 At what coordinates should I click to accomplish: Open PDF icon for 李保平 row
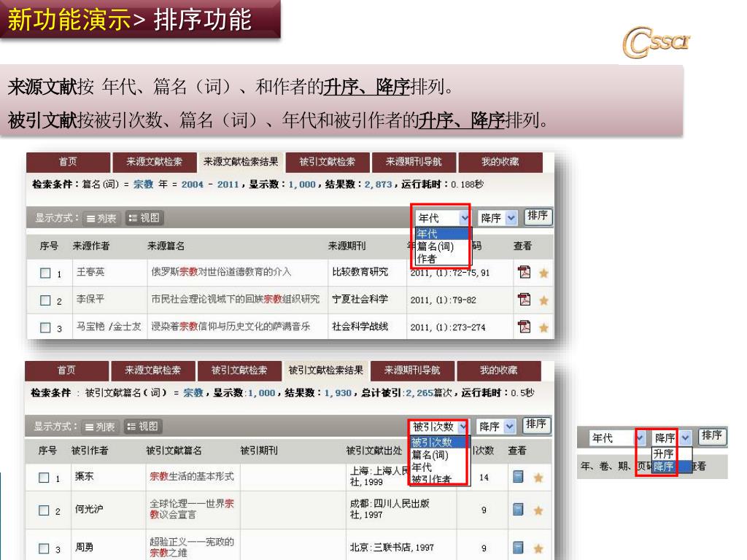tap(524, 300)
